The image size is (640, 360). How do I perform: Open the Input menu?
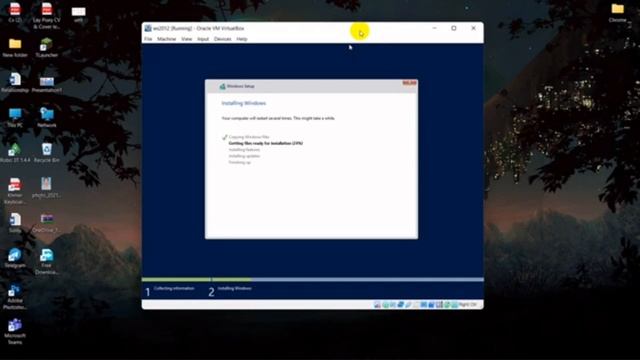pos(203,39)
